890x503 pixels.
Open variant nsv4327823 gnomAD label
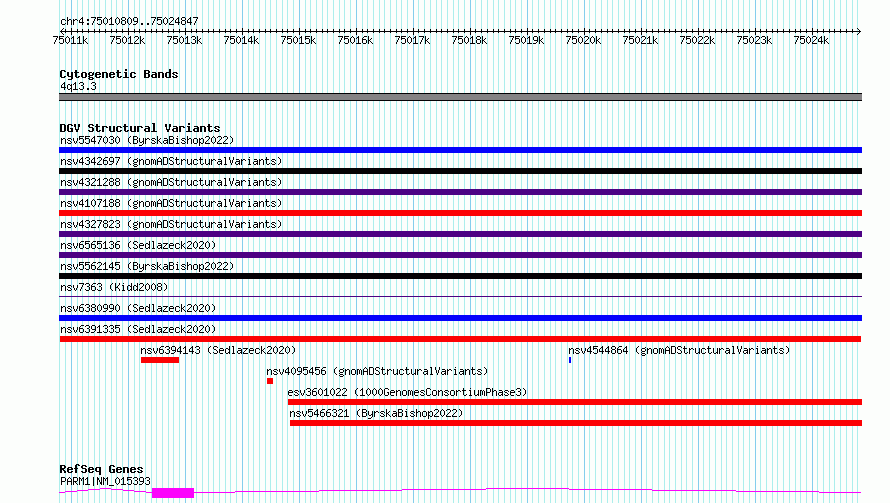171,224
